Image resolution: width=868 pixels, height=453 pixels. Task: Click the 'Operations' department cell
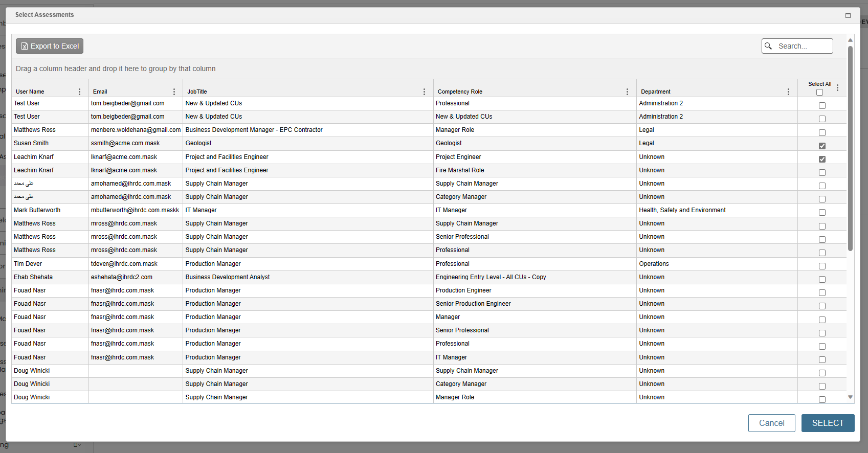[717, 264]
